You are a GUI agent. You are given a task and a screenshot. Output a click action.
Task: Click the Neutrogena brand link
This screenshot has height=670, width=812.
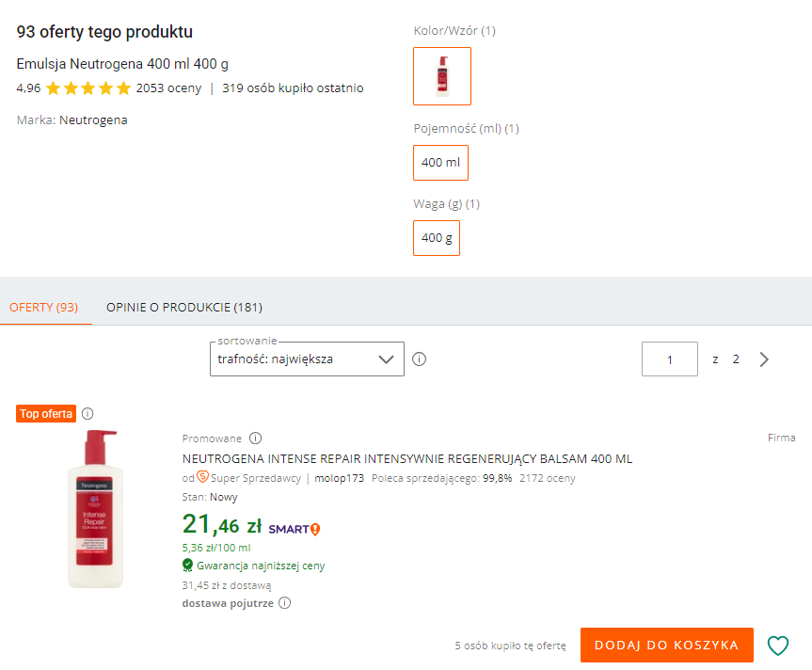[x=93, y=120]
